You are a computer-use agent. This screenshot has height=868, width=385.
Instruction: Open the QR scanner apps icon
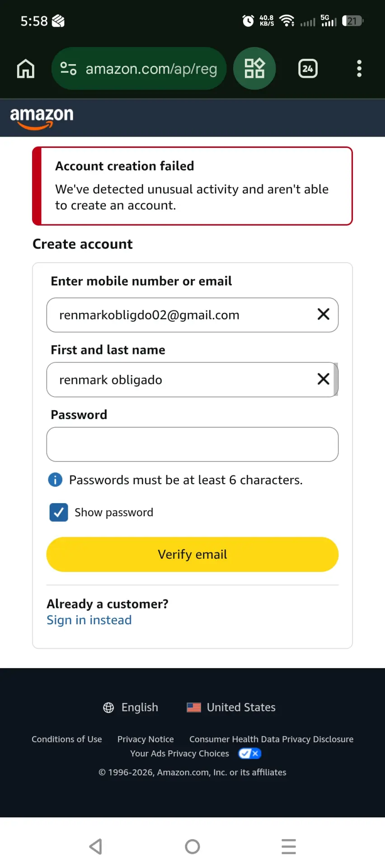point(254,68)
